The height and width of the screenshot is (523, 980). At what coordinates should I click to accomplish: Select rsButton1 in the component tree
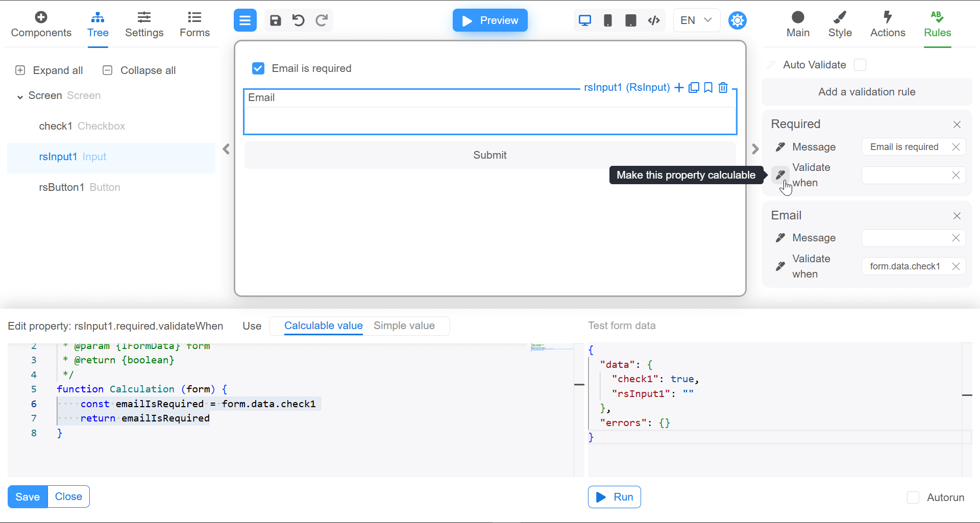tap(62, 187)
